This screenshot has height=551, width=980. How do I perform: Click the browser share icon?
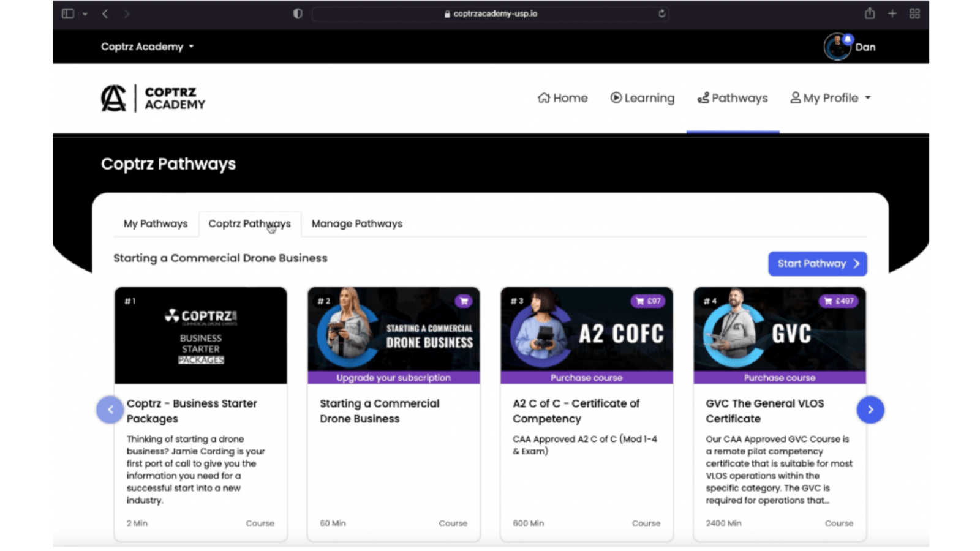pyautogui.click(x=869, y=13)
